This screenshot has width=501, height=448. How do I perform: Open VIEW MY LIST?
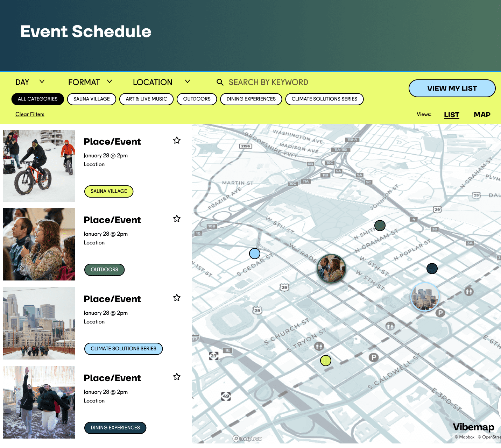click(x=452, y=88)
